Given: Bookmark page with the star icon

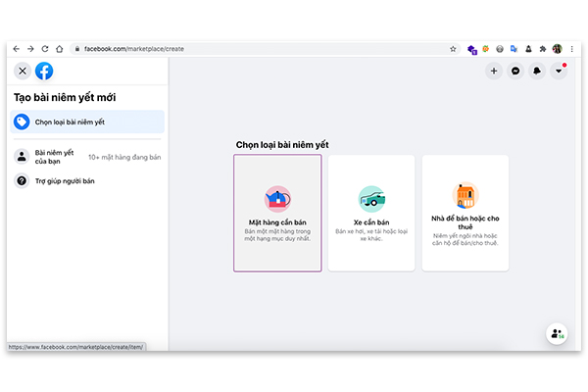Looking at the screenshot, I should pyautogui.click(x=453, y=48).
